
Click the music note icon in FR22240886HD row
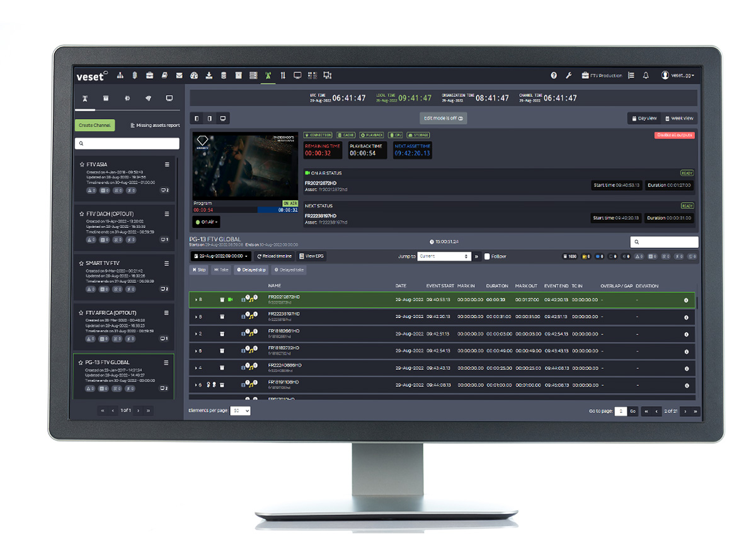(251, 368)
